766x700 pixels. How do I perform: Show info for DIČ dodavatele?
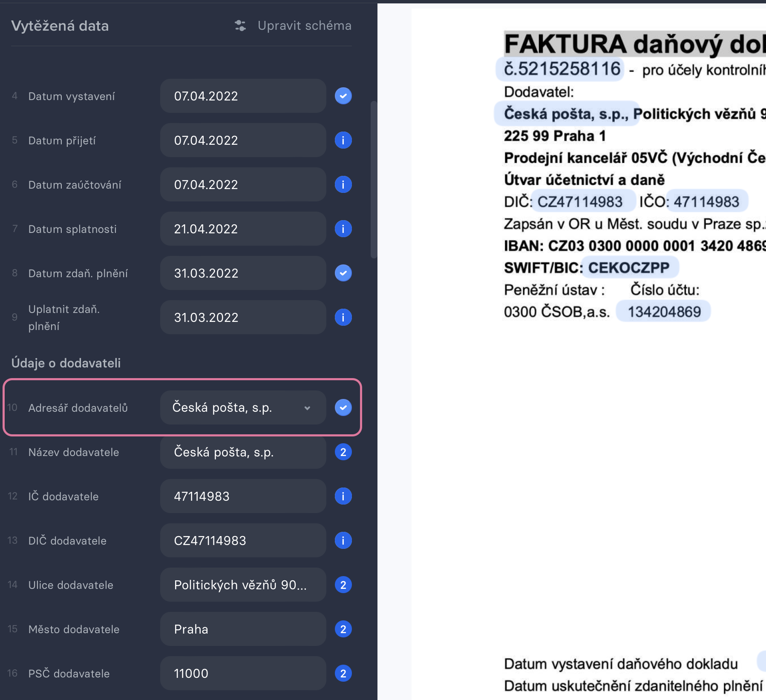pyautogui.click(x=343, y=540)
